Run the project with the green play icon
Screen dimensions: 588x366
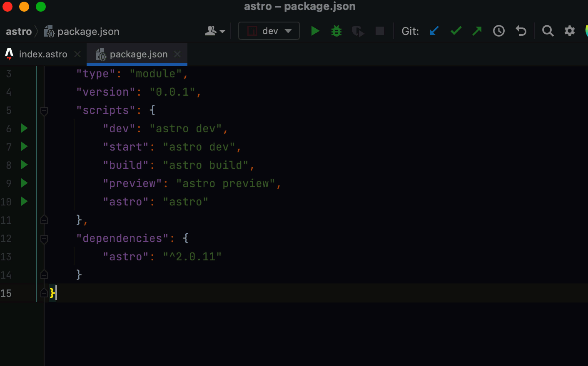pyautogui.click(x=315, y=30)
